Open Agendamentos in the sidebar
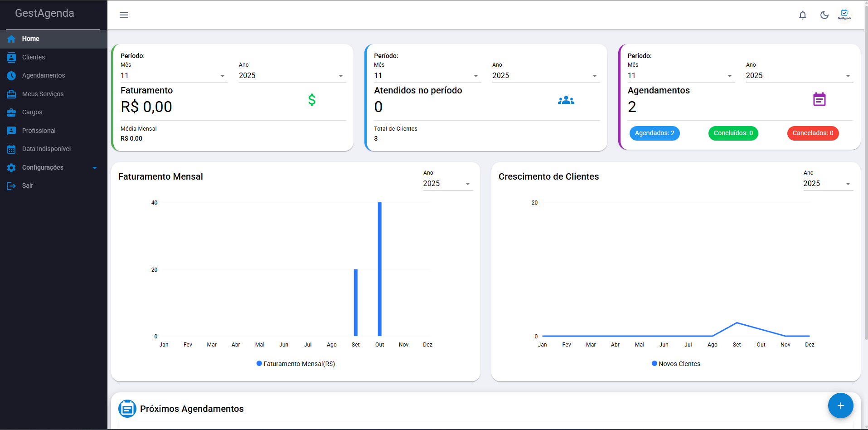The width and height of the screenshot is (868, 430). (x=44, y=75)
